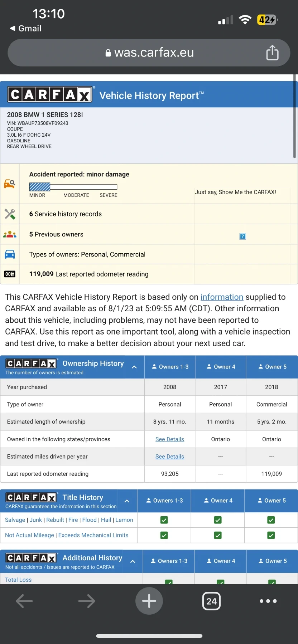Open new tab with plus button
The image size is (298, 644).
[x=149, y=601]
